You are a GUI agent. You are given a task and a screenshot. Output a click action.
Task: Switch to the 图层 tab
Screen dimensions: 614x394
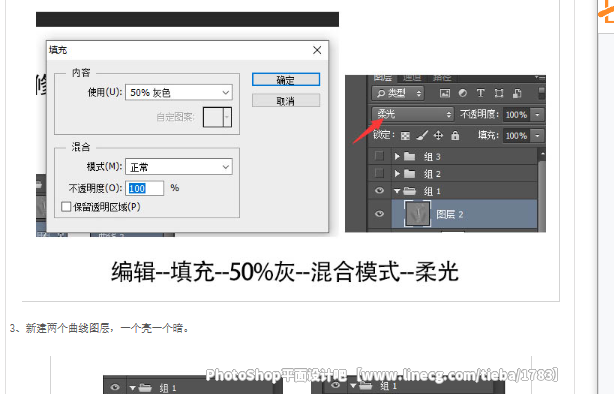click(382, 78)
